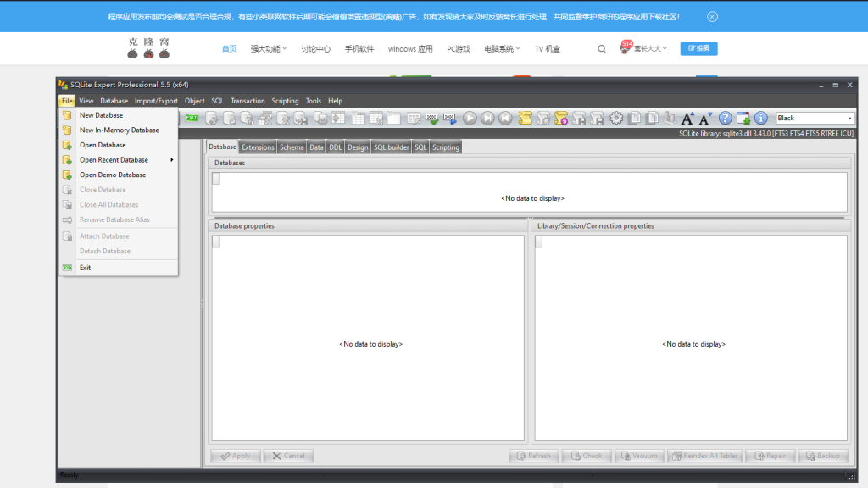Expand the Open Recent Database submenu
Viewport: 868px width, 488px height.
(x=119, y=160)
